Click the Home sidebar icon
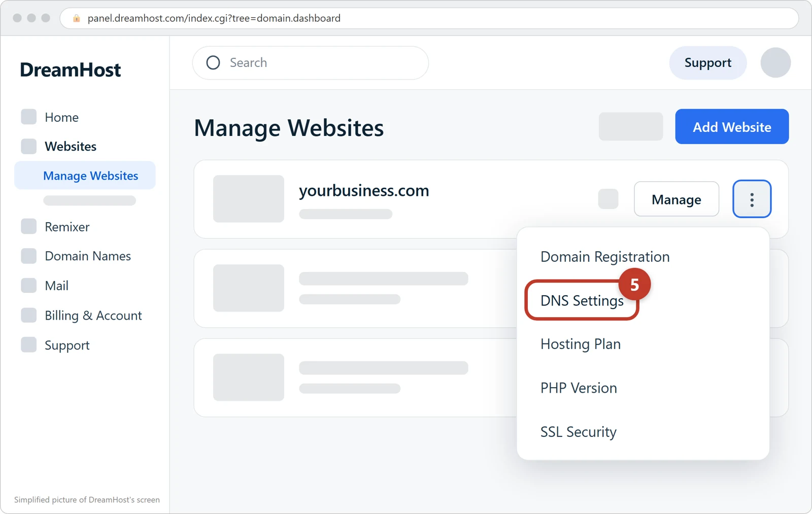Viewport: 812px width, 514px height. coord(29,117)
